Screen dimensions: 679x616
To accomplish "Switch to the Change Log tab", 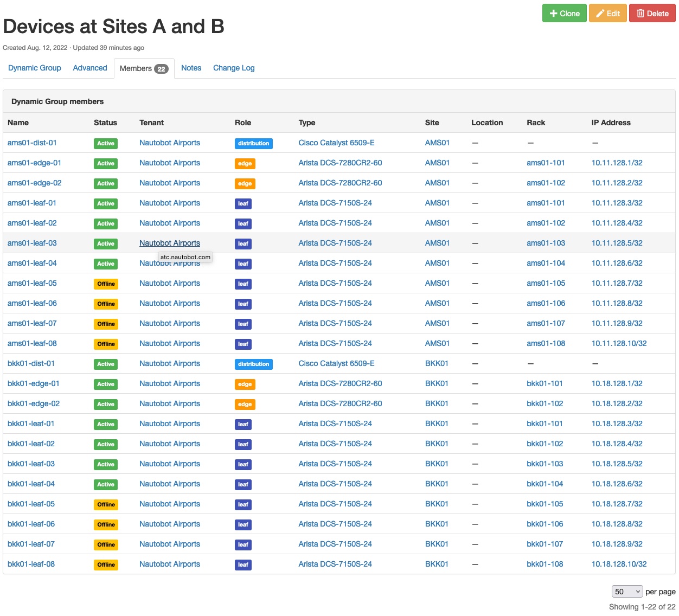I will point(234,68).
